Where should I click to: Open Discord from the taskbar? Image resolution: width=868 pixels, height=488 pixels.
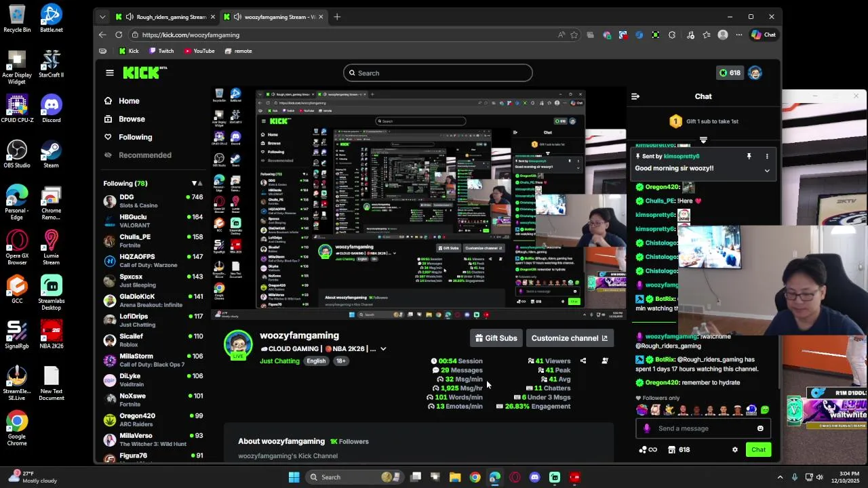[x=534, y=477]
